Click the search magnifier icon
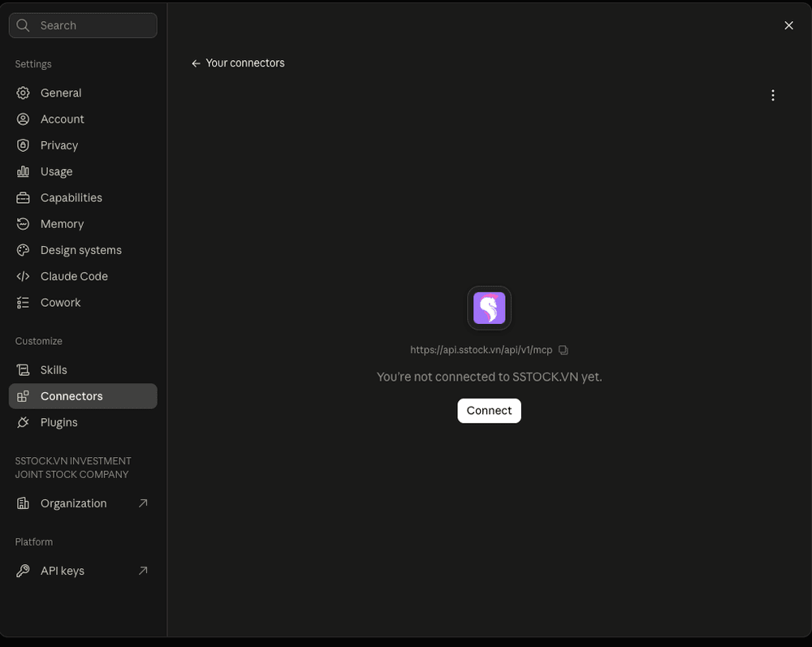The height and width of the screenshot is (647, 812). [x=23, y=25]
